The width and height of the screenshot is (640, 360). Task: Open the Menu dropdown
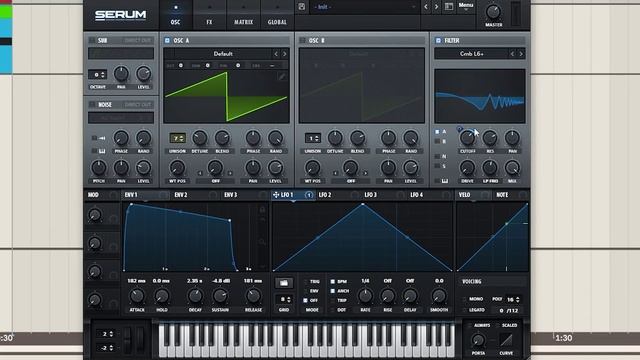(466, 7)
